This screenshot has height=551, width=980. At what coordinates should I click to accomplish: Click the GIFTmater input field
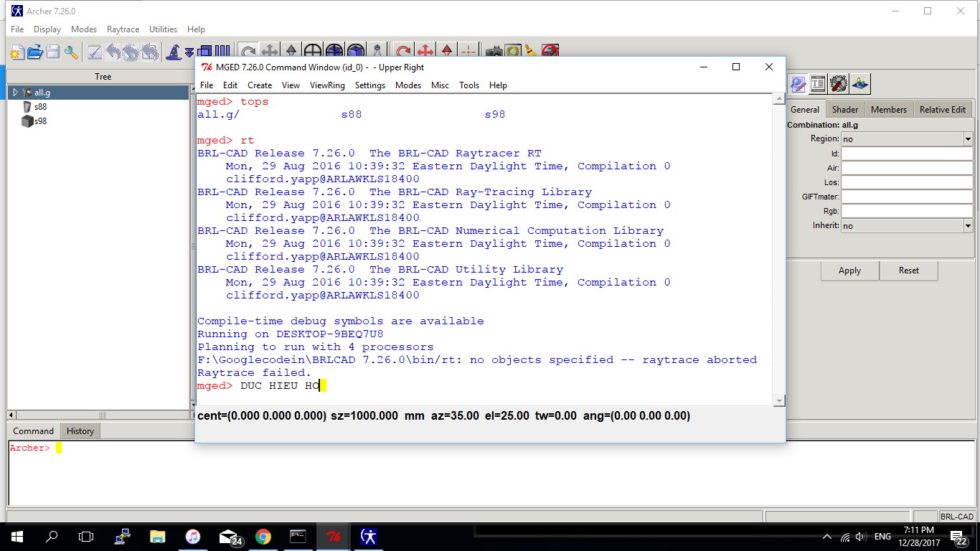pyautogui.click(x=907, y=197)
